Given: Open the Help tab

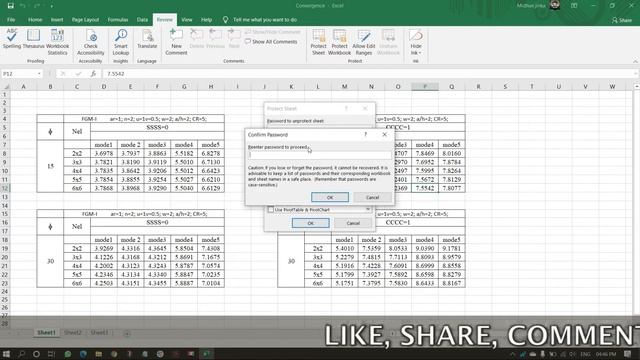Looking at the screenshot, I should (207, 20).
